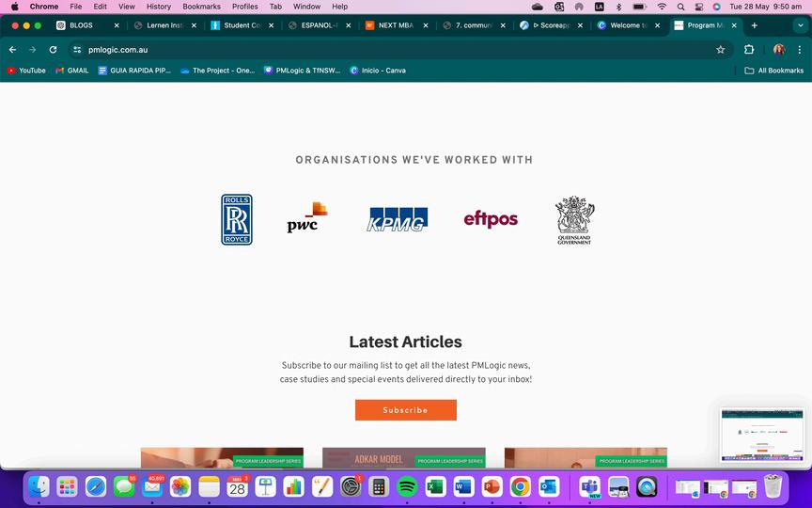This screenshot has width=812, height=508.
Task: Open the Bookmarks menu
Action: [201, 7]
